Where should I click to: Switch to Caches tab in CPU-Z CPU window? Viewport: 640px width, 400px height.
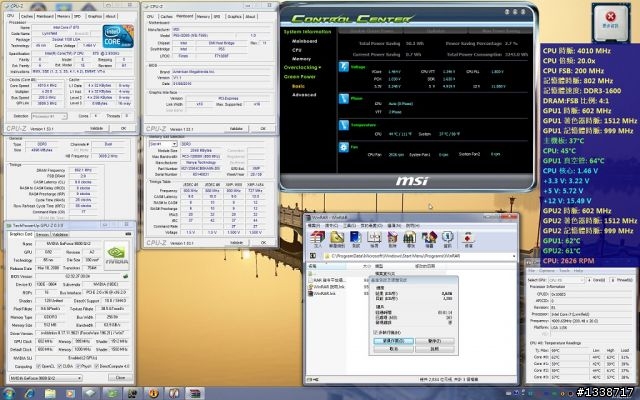coord(27,16)
